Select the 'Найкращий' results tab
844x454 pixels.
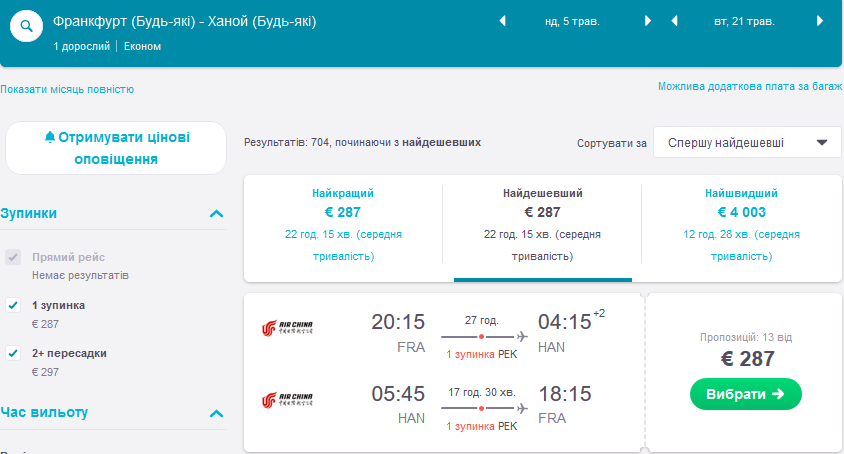pyautogui.click(x=343, y=227)
